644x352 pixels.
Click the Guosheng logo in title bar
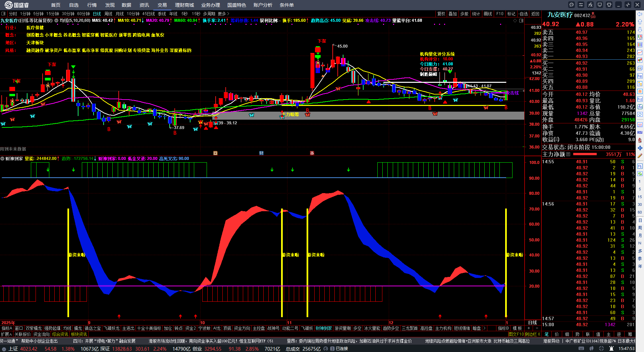(17, 5)
